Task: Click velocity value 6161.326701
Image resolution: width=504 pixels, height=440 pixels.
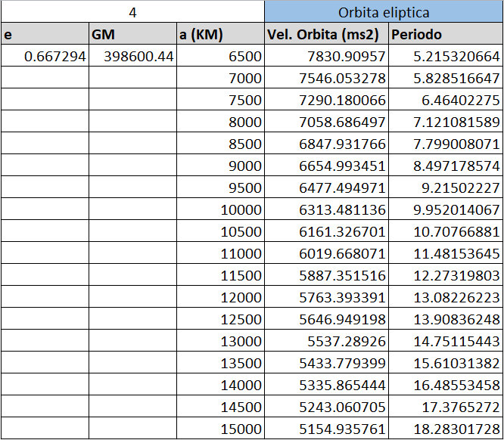Action: 327,231
